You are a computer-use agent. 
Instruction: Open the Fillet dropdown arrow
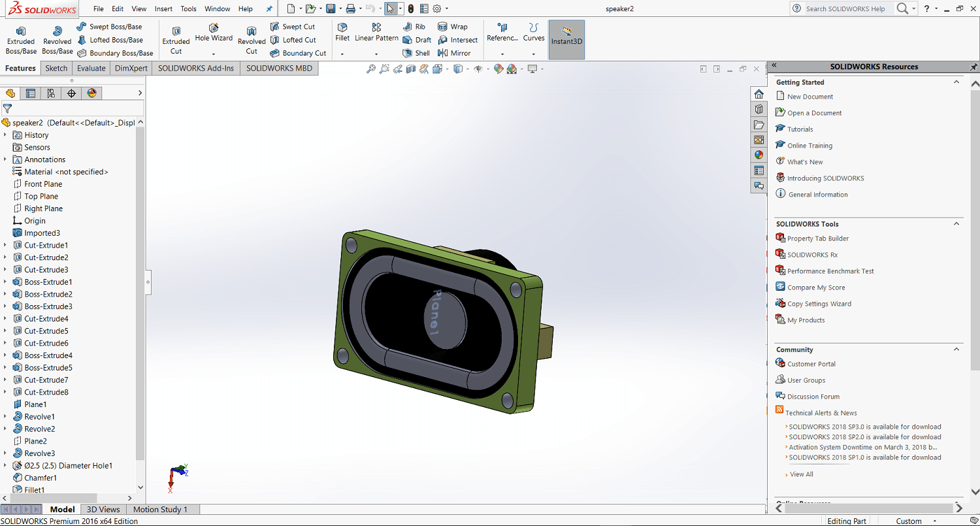tap(342, 54)
